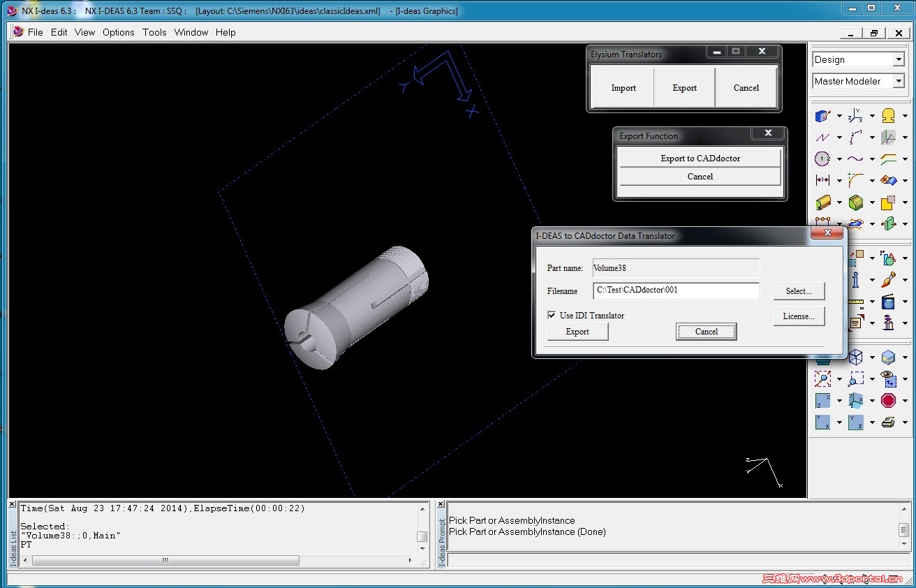Click the red stop sign icon
This screenshot has height=588, width=916.
[888, 401]
